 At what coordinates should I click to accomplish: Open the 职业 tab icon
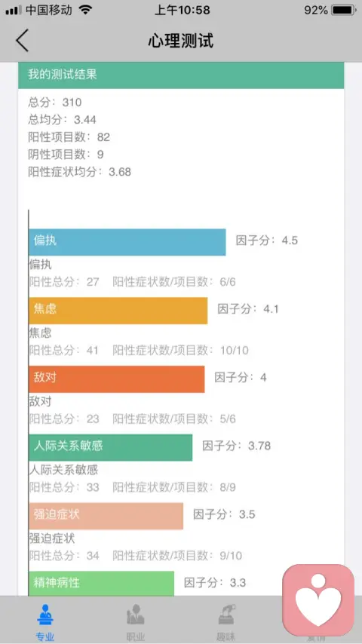pos(136,615)
